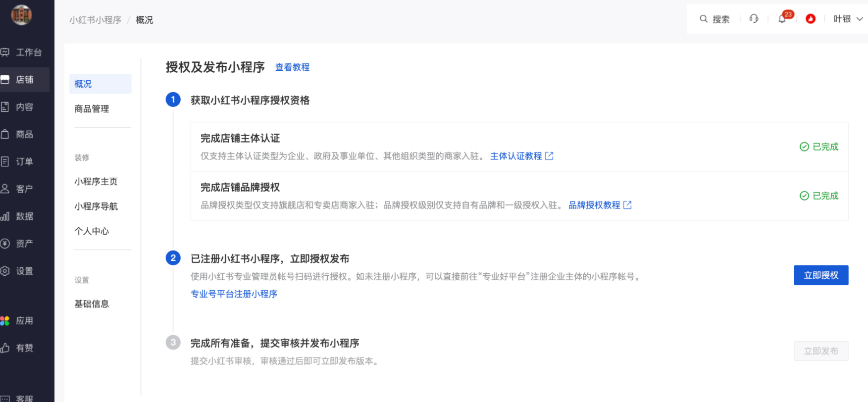Click the shop avatar logo
The image size is (868, 402).
pos(21,15)
